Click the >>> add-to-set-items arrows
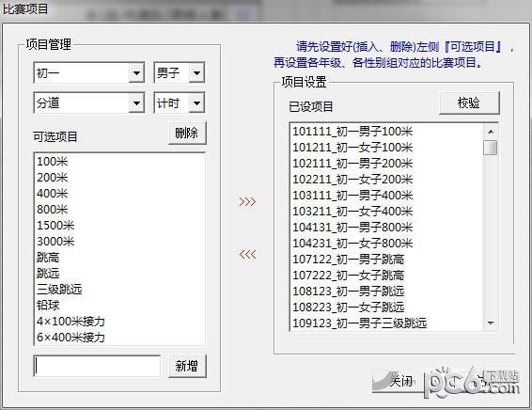The height and width of the screenshot is (410, 532). 247,201
